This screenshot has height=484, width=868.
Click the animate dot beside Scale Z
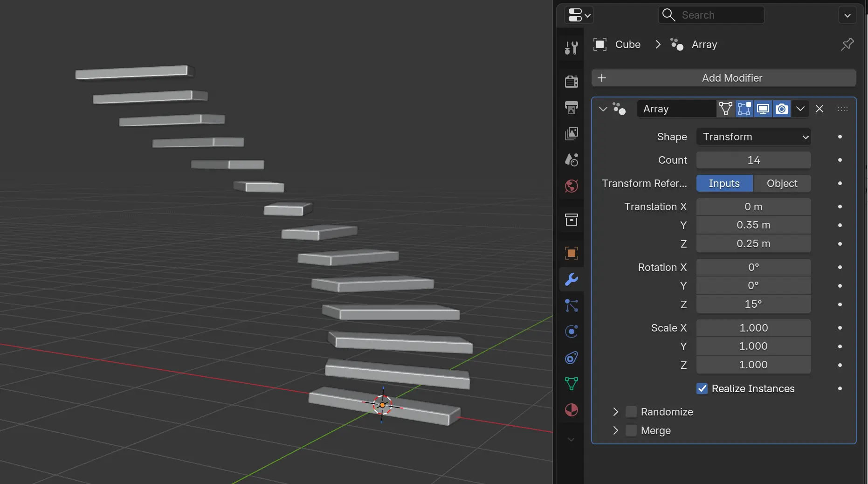pyautogui.click(x=840, y=365)
